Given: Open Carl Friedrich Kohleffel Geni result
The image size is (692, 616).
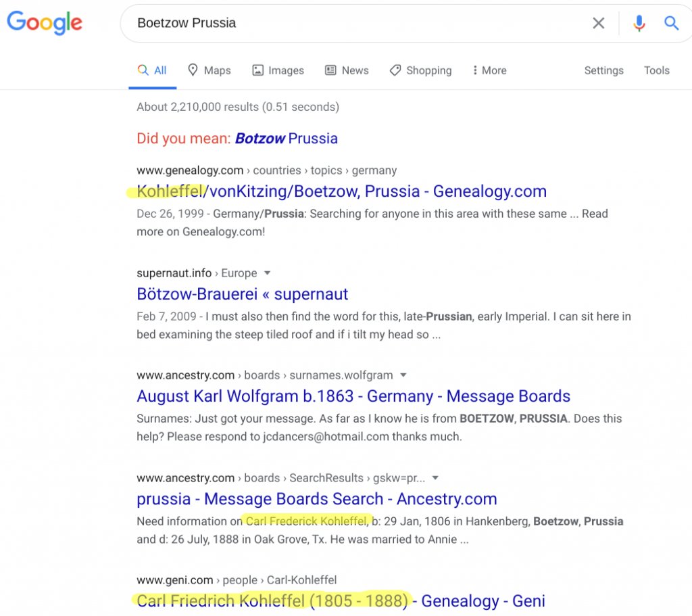Looking at the screenshot, I should [x=341, y=601].
